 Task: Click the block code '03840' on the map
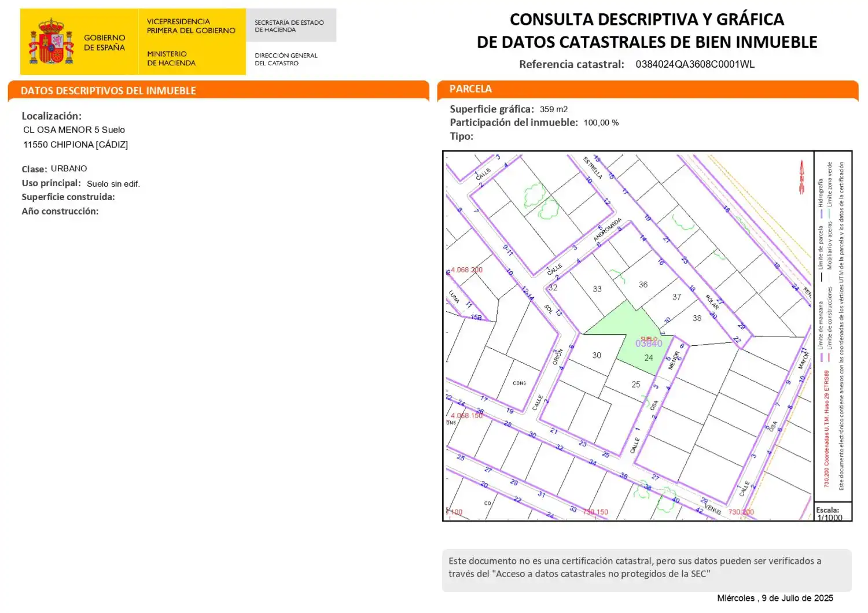click(649, 344)
